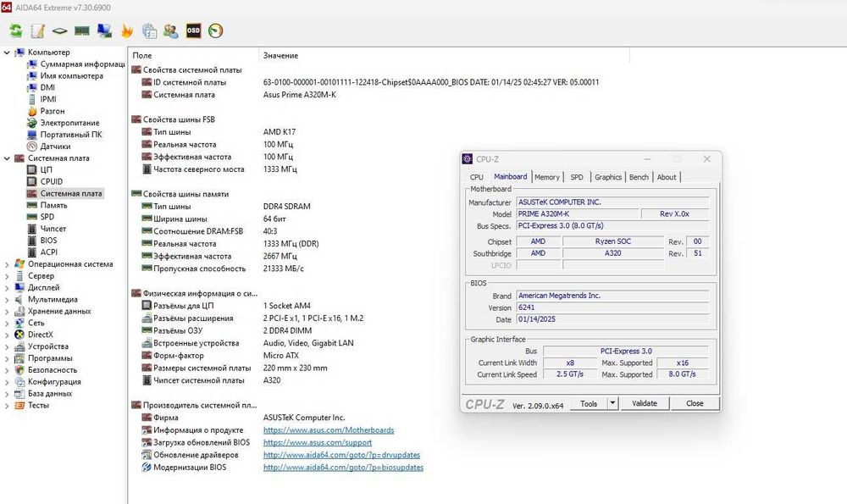Select the CPUID tree item
The width and height of the screenshot is (847, 504).
tap(52, 181)
